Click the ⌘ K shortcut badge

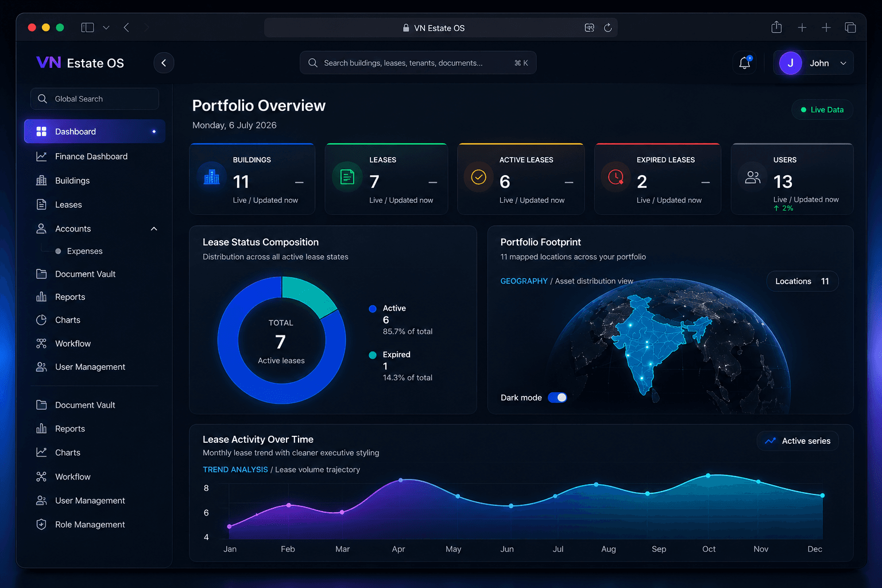click(521, 63)
